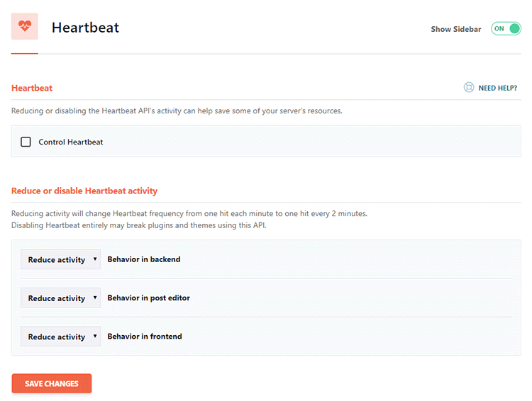This screenshot has height=401, width=532.
Task: Click the frontend dropdown arrow
Action: pos(95,336)
